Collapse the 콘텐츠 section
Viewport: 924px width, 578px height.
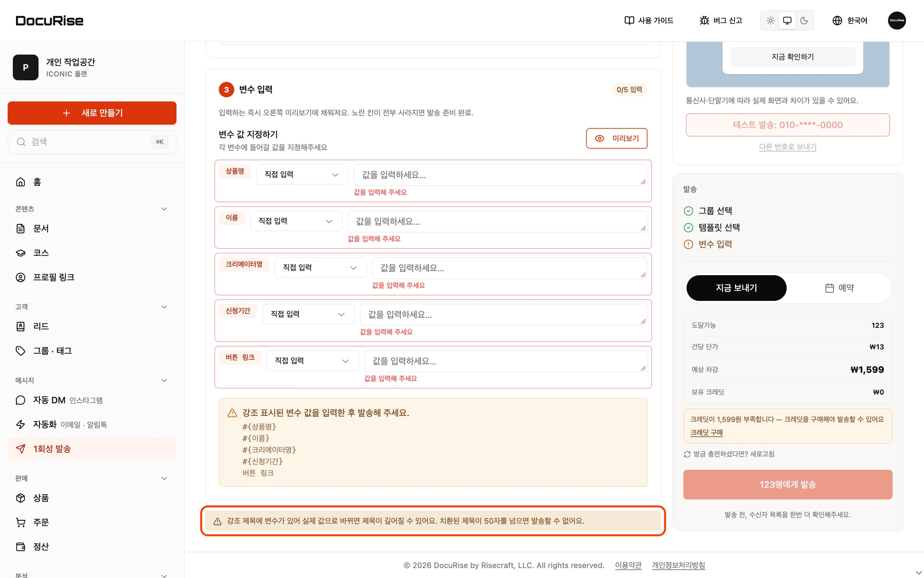coord(164,209)
